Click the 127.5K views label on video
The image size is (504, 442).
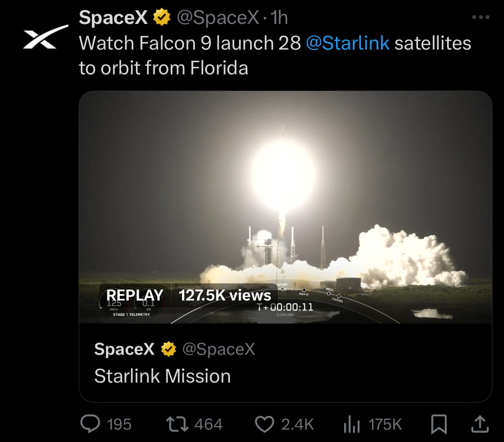[225, 295]
